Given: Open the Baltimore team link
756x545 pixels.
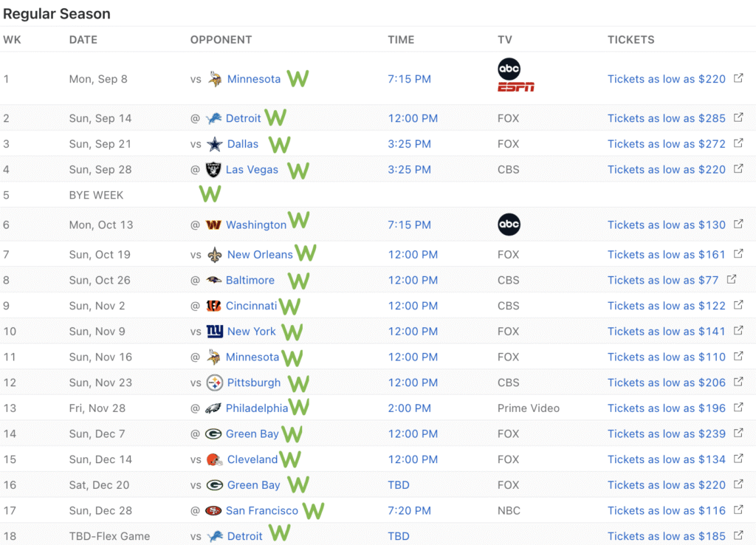Looking at the screenshot, I should pyautogui.click(x=250, y=280).
